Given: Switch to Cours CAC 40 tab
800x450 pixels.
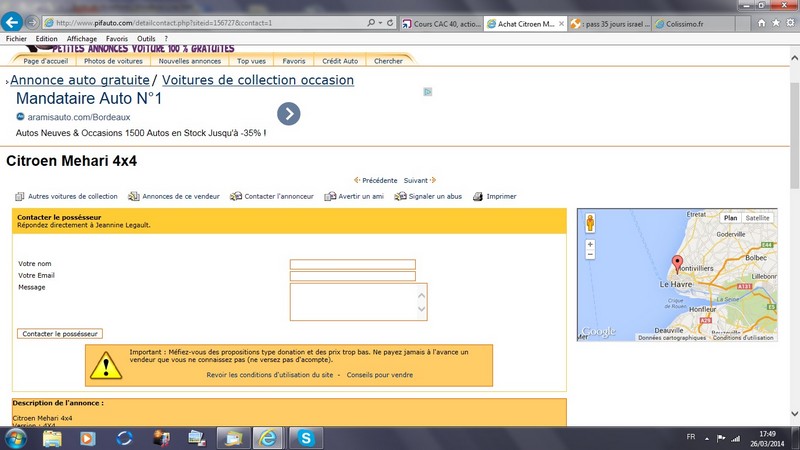Looking at the screenshot, I should (x=442, y=23).
